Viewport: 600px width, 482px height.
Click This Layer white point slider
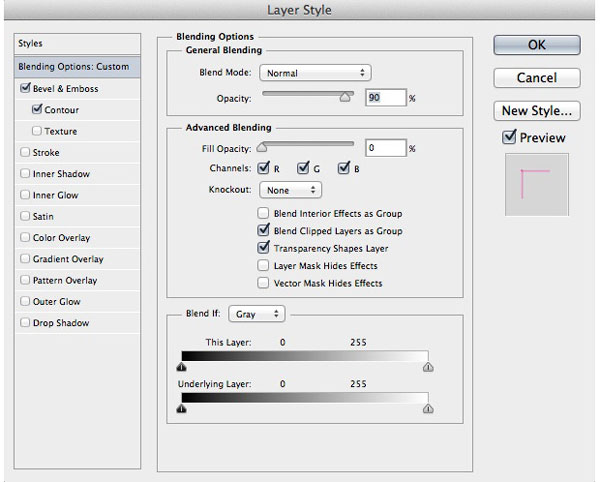428,367
